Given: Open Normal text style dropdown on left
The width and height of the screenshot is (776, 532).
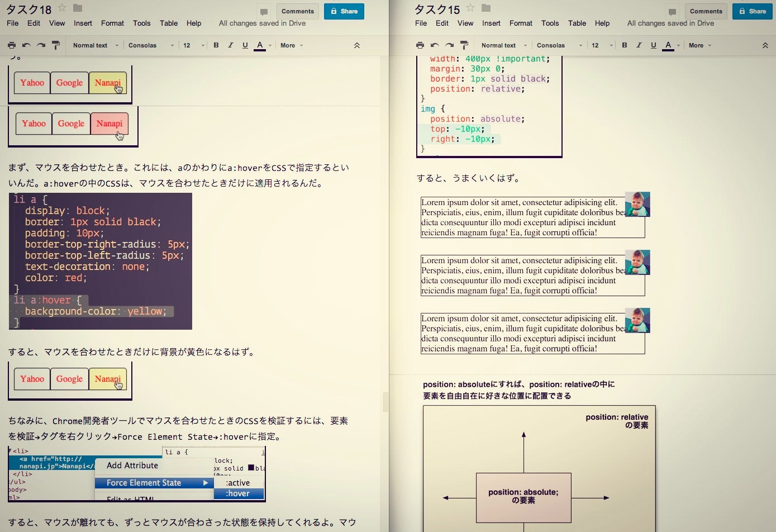Looking at the screenshot, I should tap(96, 45).
